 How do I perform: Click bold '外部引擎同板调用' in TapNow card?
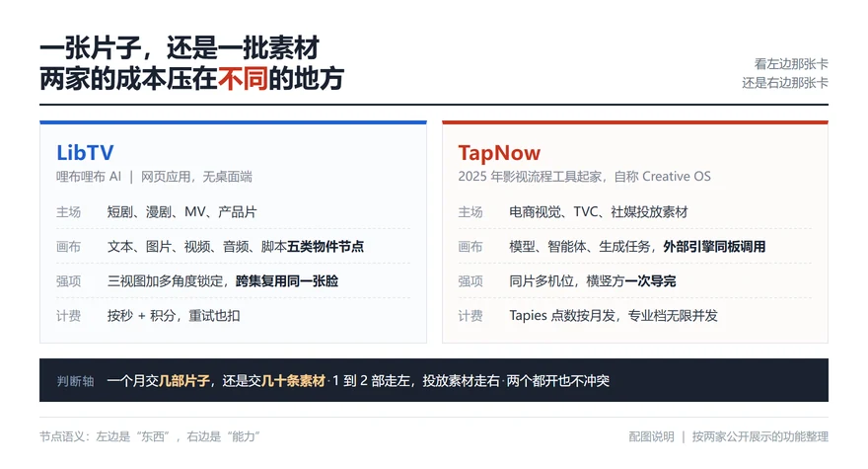click(715, 247)
